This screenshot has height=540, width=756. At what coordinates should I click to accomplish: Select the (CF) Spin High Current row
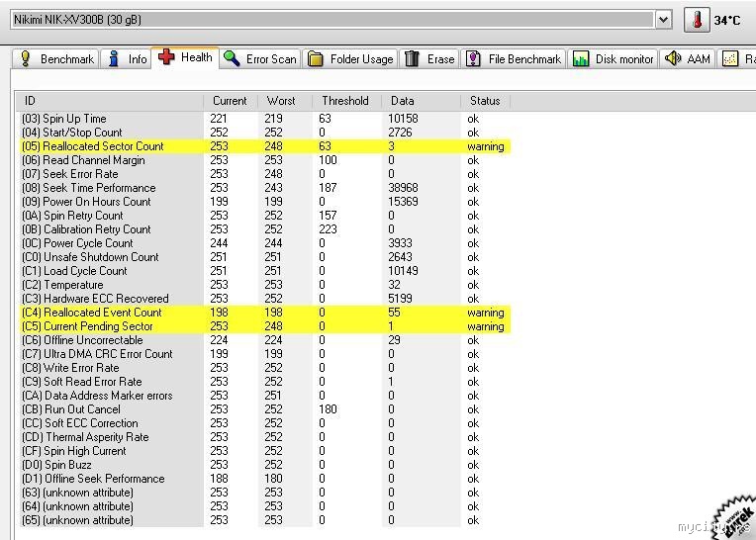(x=264, y=451)
